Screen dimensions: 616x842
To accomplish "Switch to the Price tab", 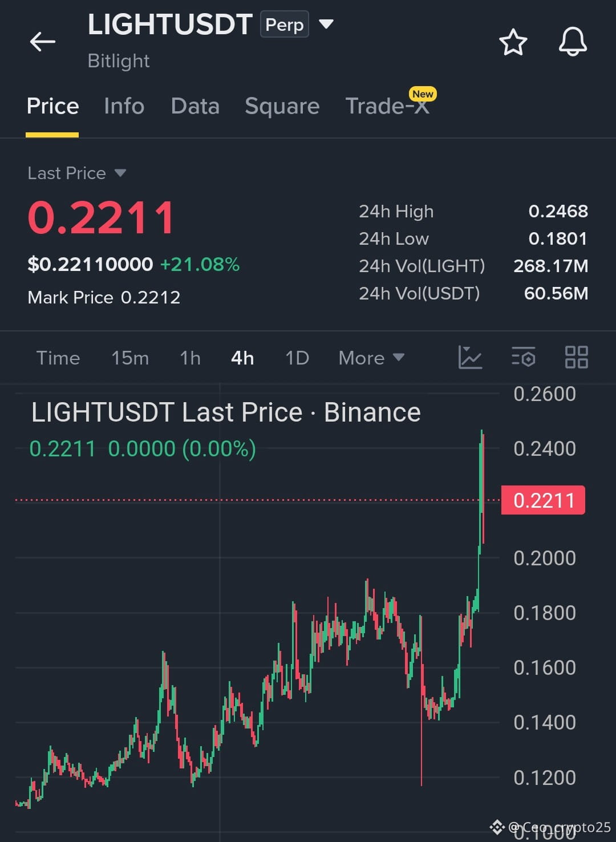I will click(52, 106).
